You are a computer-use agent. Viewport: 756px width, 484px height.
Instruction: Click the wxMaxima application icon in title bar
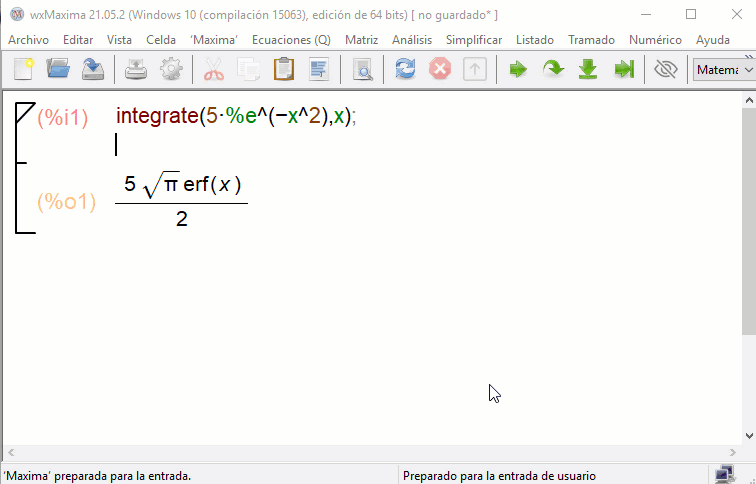17,14
